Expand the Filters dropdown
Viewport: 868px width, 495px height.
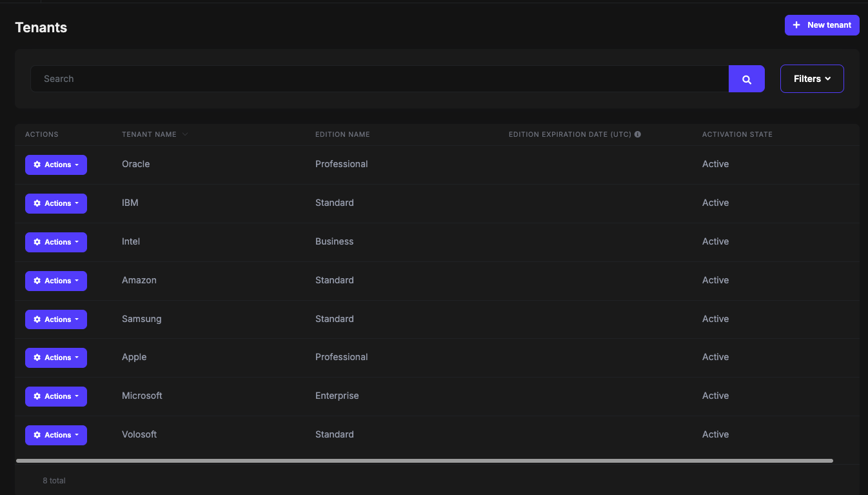point(811,79)
